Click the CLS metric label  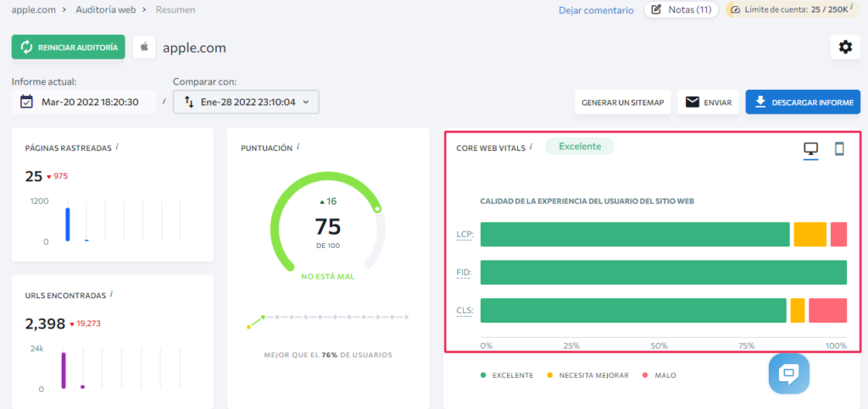[465, 311]
